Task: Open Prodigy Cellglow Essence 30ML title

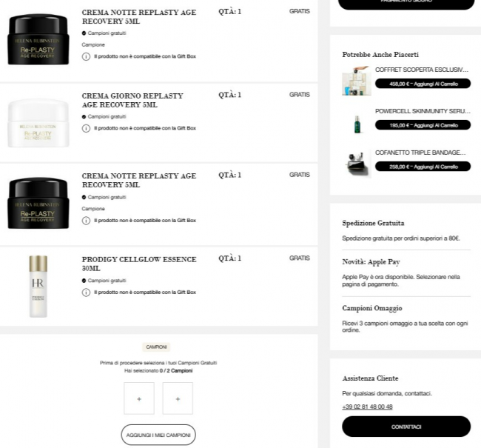Action: click(139, 264)
